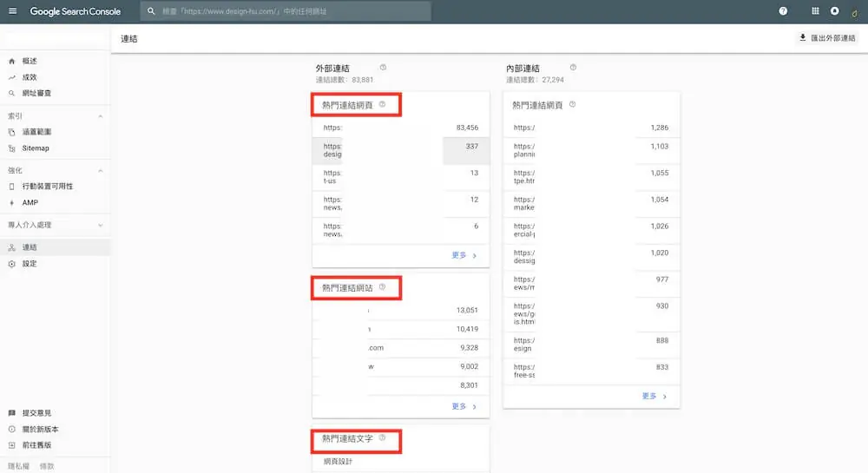This screenshot has height=473, width=868.
Task: Click help icon in external 熱門連結網頁 card
Action: [382, 104]
